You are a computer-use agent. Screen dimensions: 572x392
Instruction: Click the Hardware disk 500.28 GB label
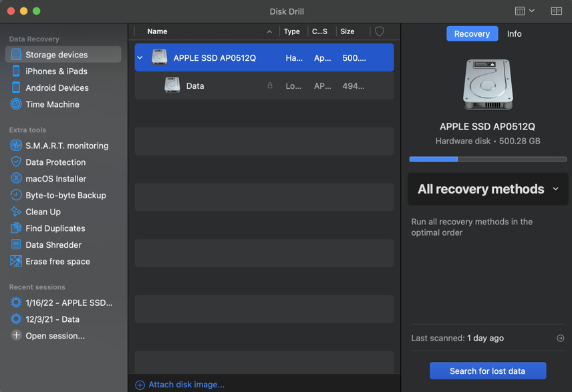point(488,141)
